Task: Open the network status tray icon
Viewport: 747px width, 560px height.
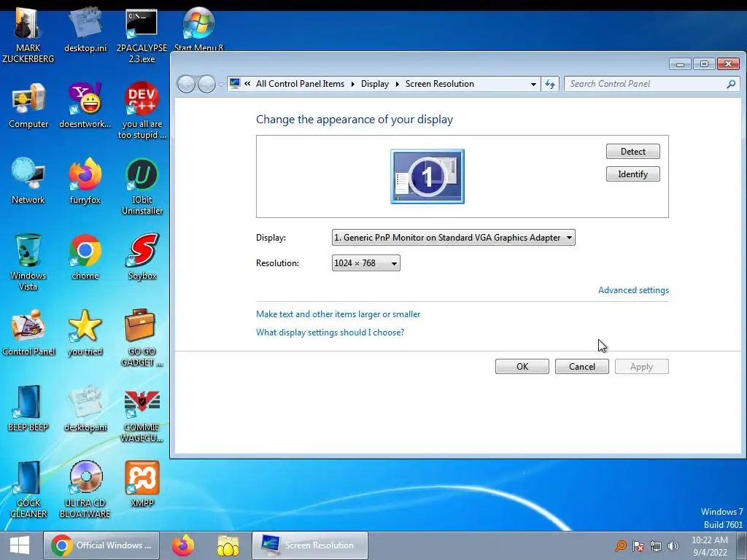Action: (x=656, y=545)
